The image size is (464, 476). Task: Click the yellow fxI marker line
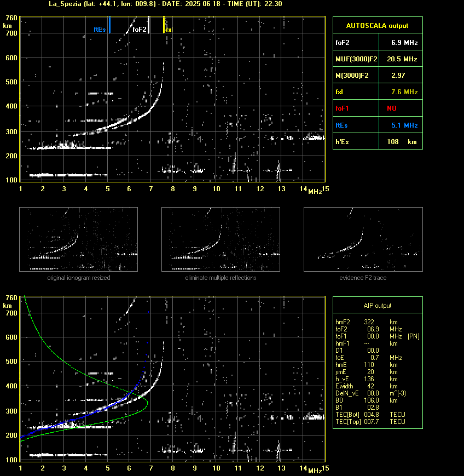[x=164, y=25]
